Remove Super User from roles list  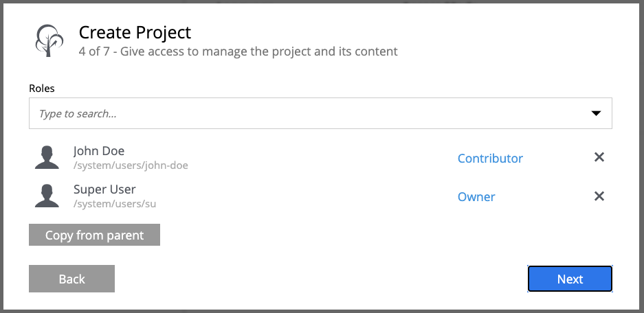tap(599, 196)
